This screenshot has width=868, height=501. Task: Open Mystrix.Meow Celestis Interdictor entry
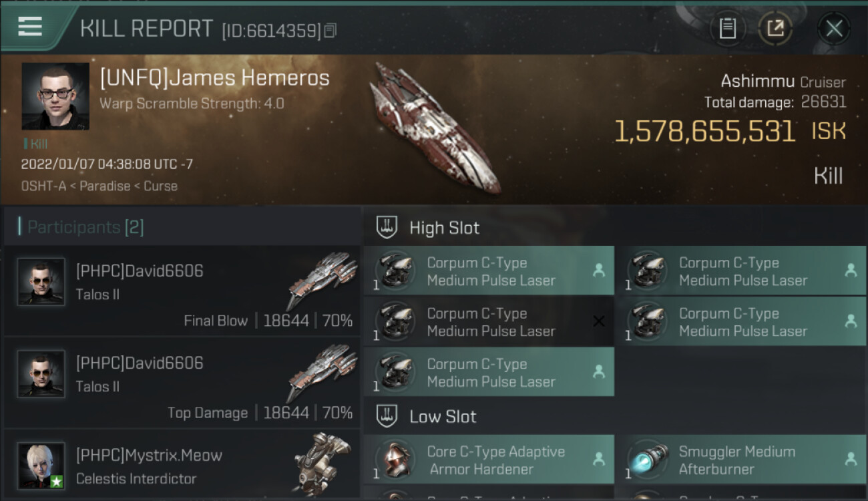tap(182, 466)
